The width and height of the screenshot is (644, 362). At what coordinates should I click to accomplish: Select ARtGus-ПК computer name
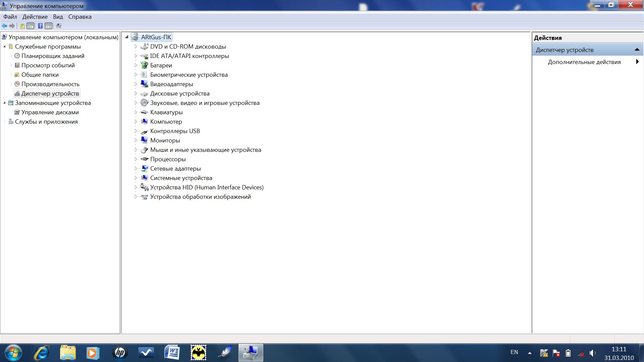click(x=156, y=37)
